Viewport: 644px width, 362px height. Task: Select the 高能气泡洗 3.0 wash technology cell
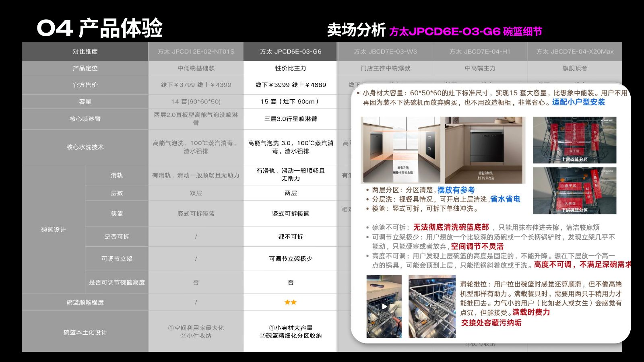pos(290,147)
